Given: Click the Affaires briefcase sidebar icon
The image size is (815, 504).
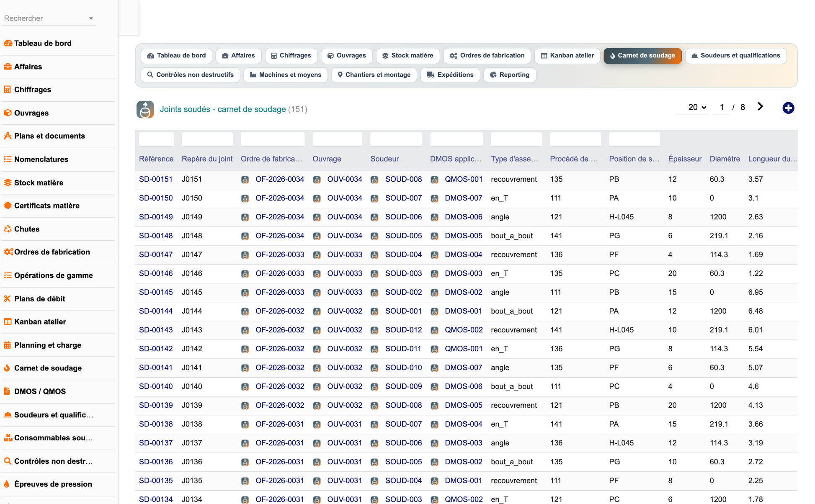Looking at the screenshot, I should pyautogui.click(x=8, y=67).
